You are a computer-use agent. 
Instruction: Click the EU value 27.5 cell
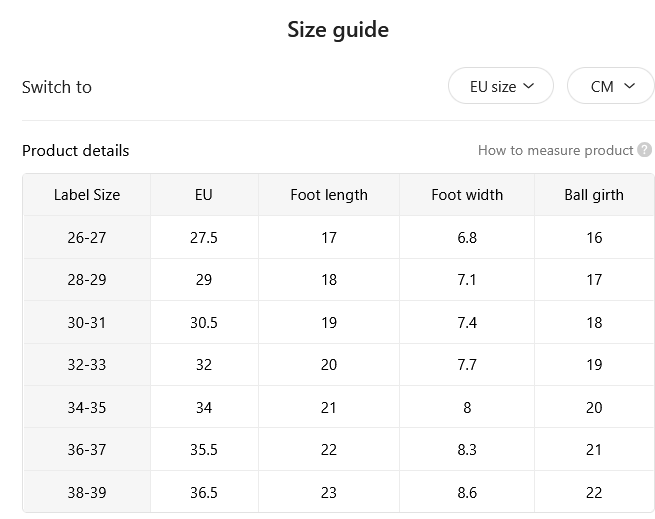[204, 237]
